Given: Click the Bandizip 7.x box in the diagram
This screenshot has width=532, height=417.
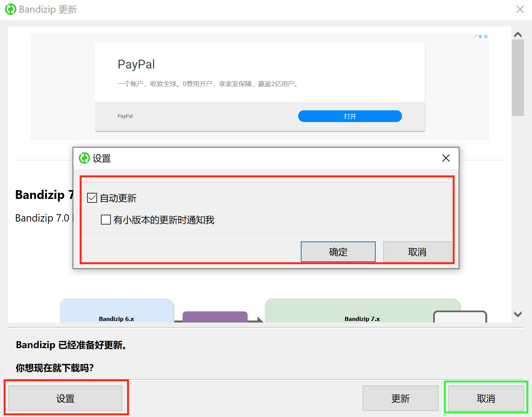Looking at the screenshot, I should [x=362, y=311].
